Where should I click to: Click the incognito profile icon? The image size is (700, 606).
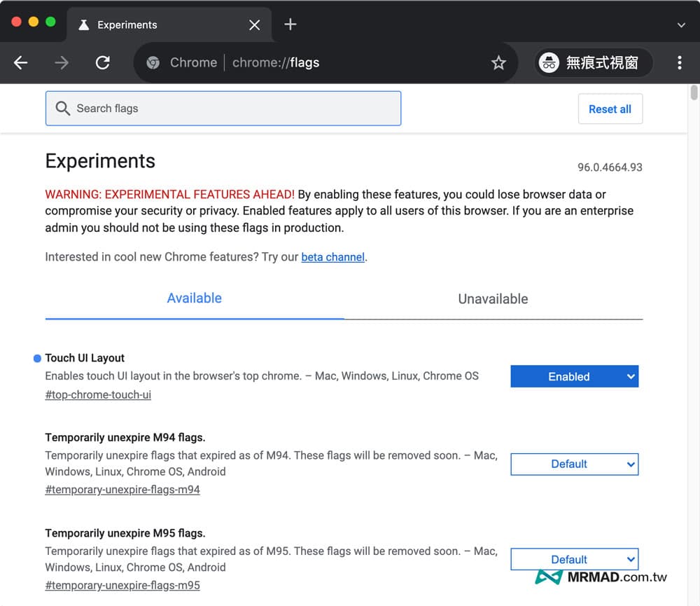tap(549, 62)
